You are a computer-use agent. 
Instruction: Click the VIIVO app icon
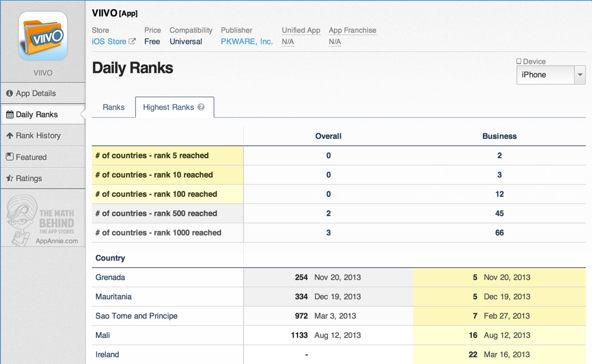coord(43,36)
